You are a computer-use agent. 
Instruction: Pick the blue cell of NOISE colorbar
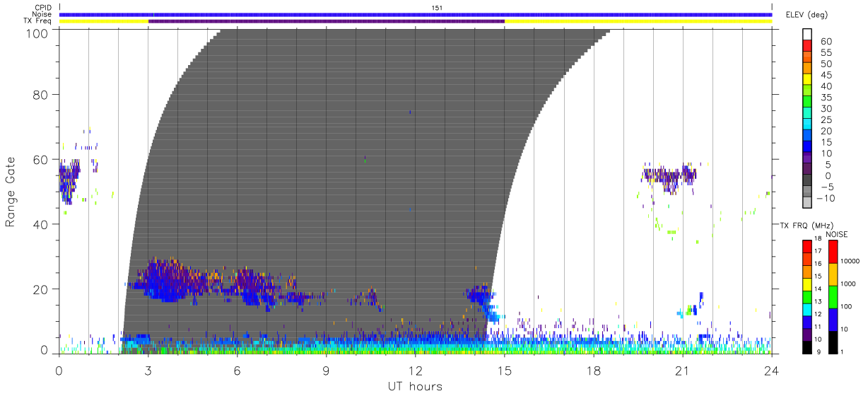pyautogui.click(x=833, y=319)
